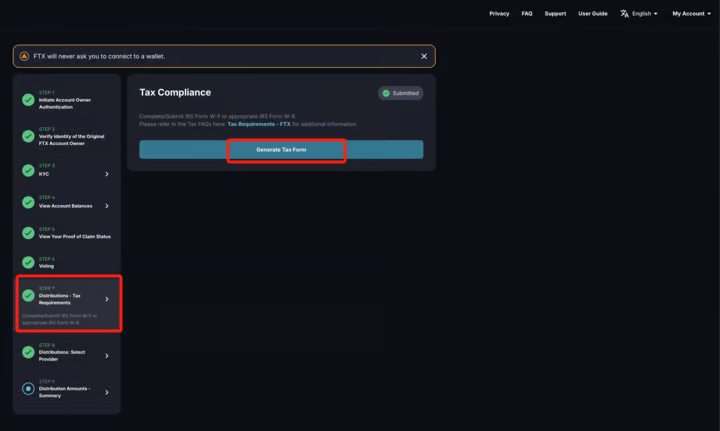Expand the KYC step chevron
Screen dimensions: 720x431
pos(107,174)
